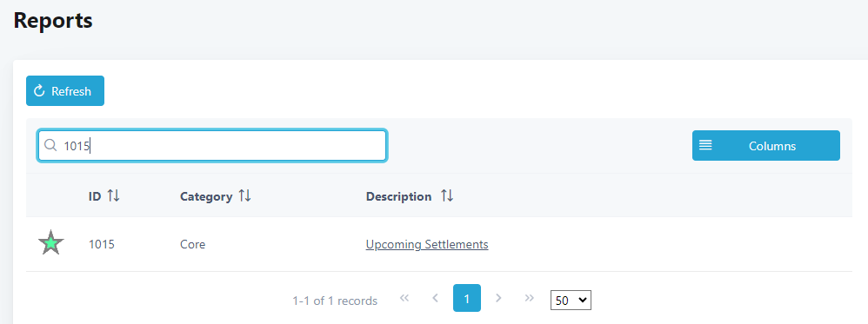
Task: Toggle the favorite star for report 1015
Action: (x=51, y=242)
